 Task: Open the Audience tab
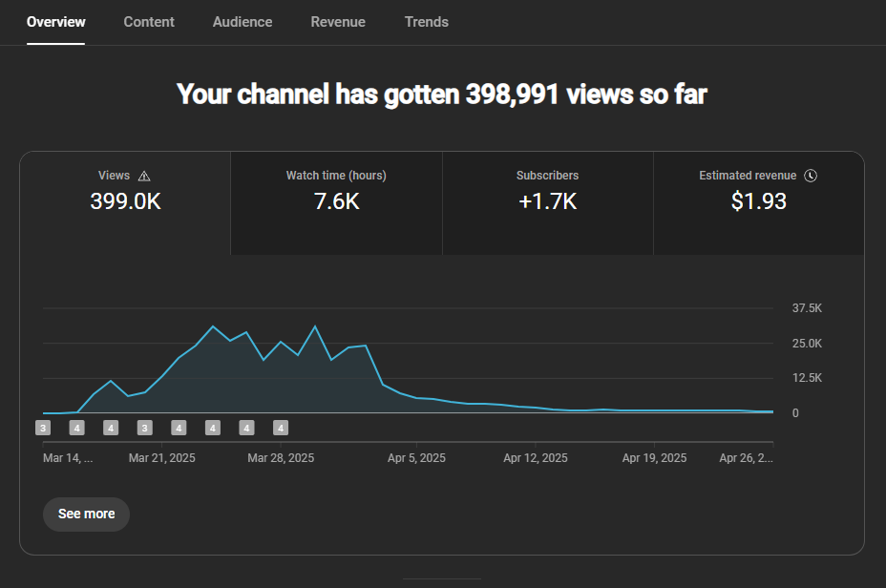click(243, 22)
